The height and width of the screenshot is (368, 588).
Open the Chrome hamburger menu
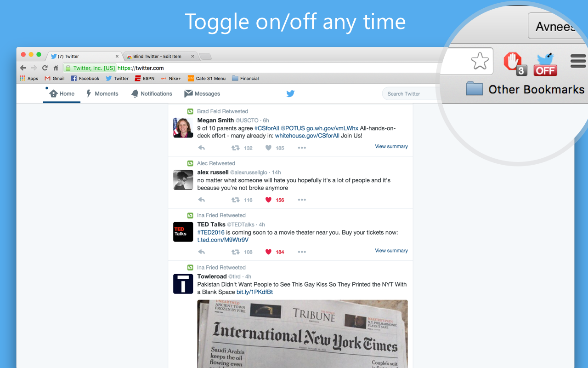point(578,61)
